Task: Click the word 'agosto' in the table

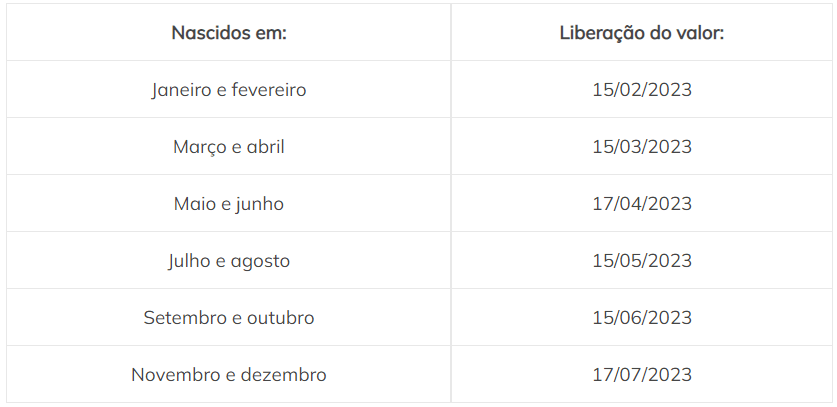Action: pos(257,261)
